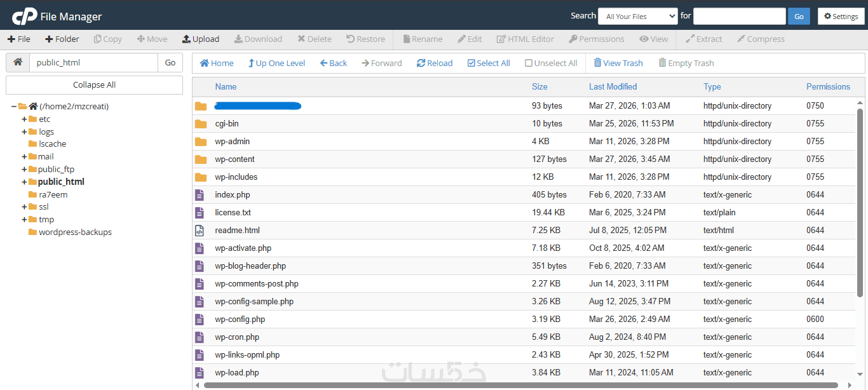The height and width of the screenshot is (390, 868).
Task: Open the Settings button
Action: 841,17
